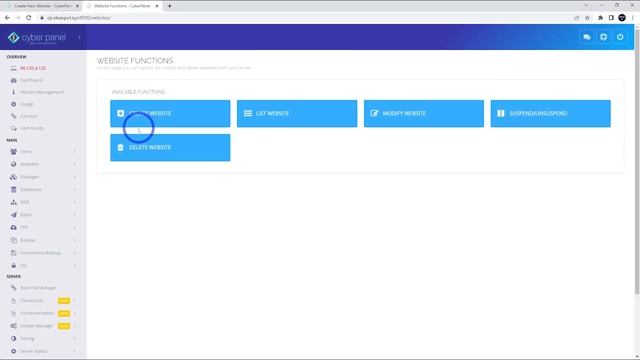Screen dimensions: 640x360
Task: Open Connect via its link icon
Action: [13, 116]
